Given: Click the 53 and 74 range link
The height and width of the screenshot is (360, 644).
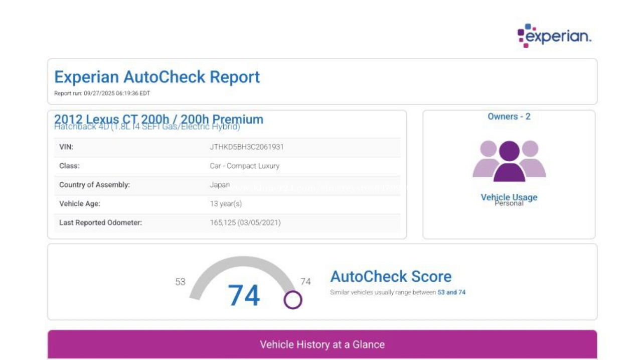Looking at the screenshot, I should pyautogui.click(x=451, y=292).
